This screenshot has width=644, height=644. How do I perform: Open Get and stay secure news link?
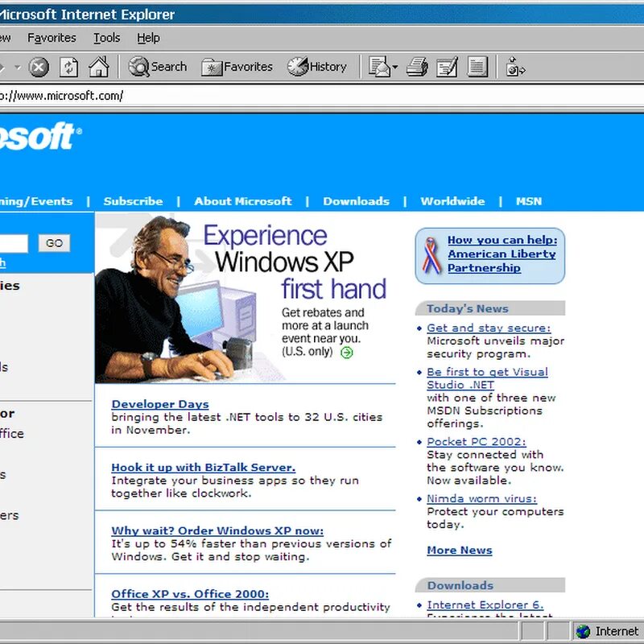pos(489,328)
